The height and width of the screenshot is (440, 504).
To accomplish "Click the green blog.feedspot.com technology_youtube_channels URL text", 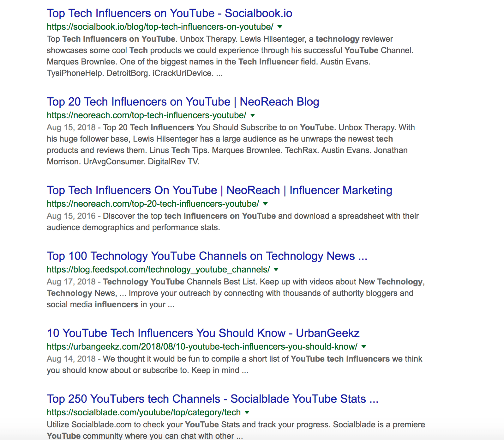I will click(158, 270).
